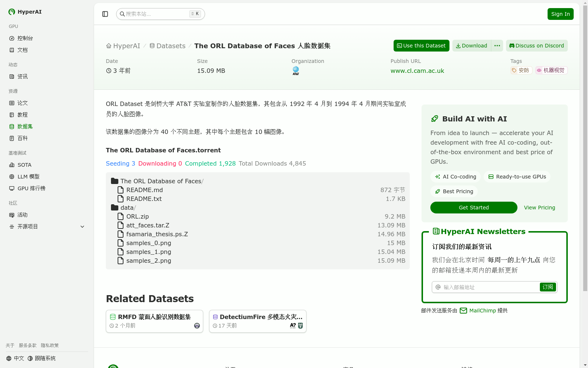The height and width of the screenshot is (368, 588).
Task: Click the 订阅 subscribe button
Action: click(x=548, y=287)
